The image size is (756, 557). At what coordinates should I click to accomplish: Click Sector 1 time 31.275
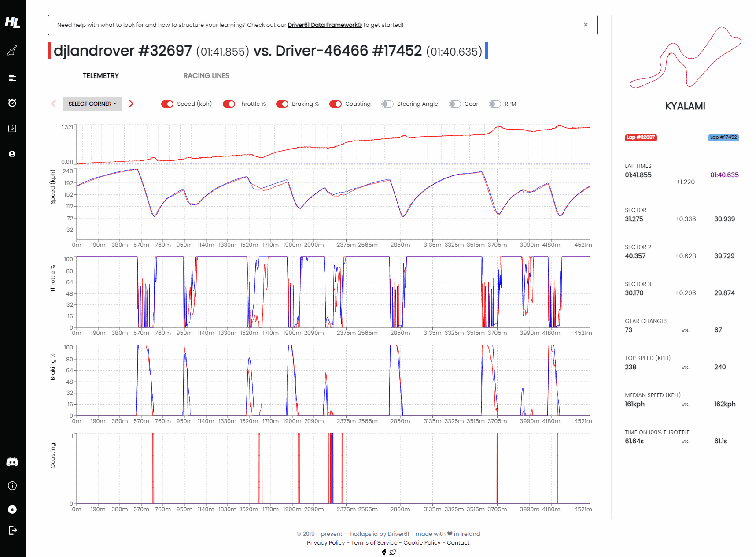[x=634, y=219]
